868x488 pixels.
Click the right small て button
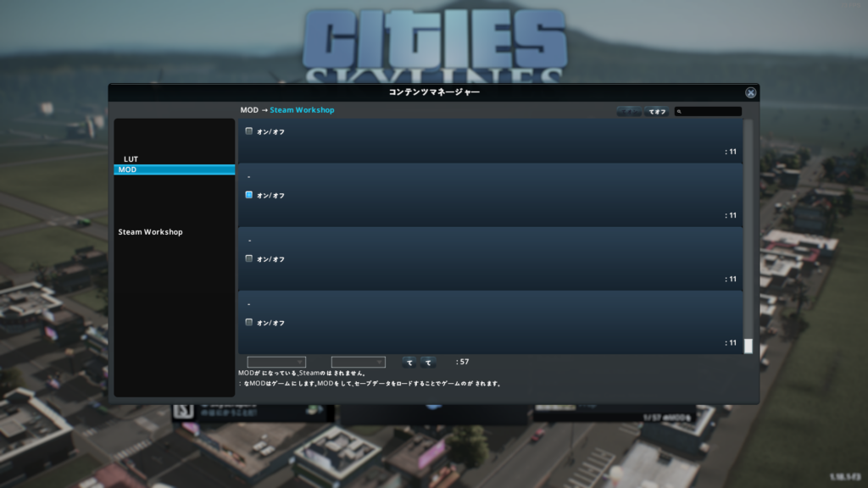pyautogui.click(x=428, y=362)
